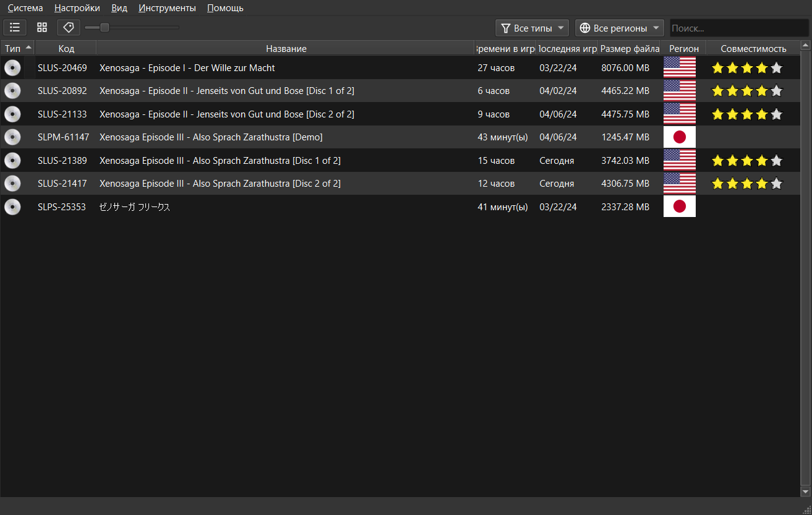
Task: Click the star rating for Episode II Disc 2
Action: 747,114
